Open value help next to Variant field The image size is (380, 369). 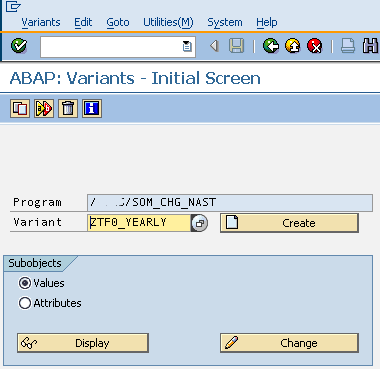(x=200, y=223)
